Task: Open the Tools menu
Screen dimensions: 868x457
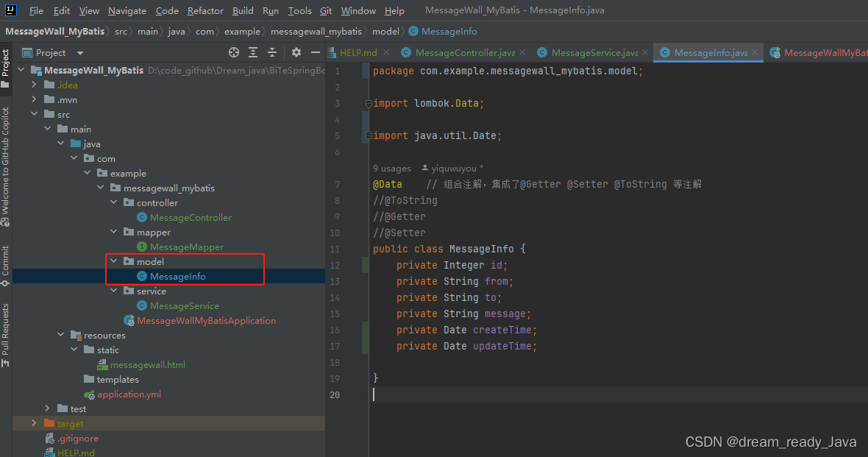Action: (x=300, y=10)
